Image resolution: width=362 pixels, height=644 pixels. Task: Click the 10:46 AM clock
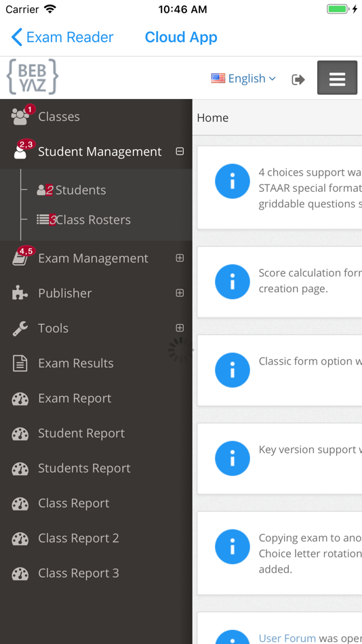tap(183, 9)
